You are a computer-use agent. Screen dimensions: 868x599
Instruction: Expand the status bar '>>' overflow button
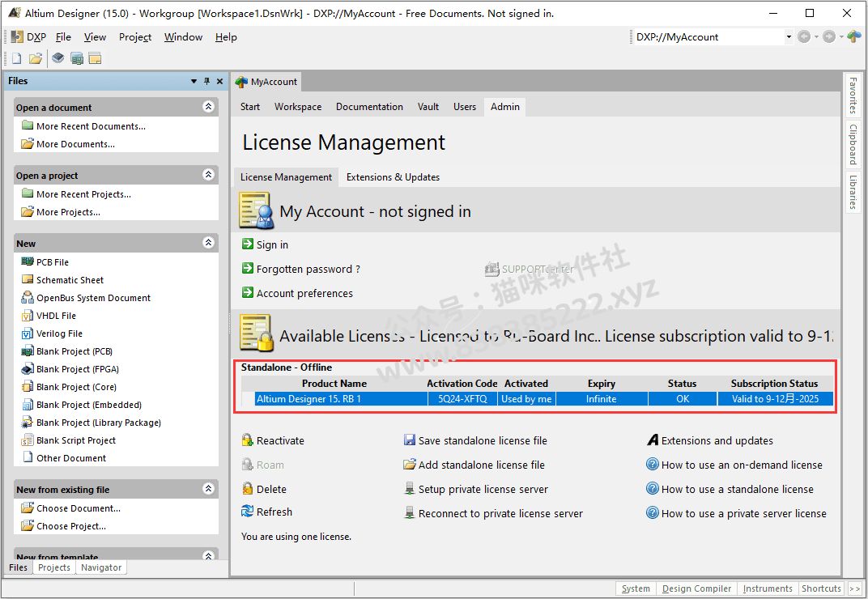click(855, 588)
